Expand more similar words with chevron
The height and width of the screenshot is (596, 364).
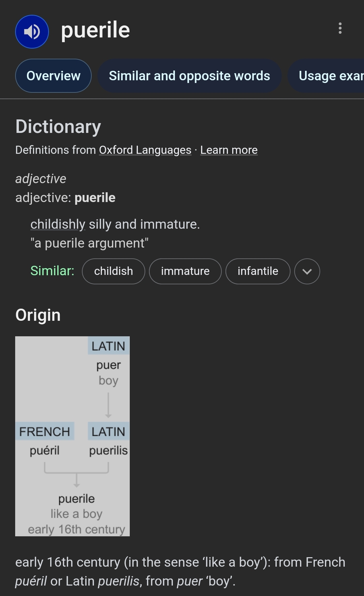pyautogui.click(x=307, y=271)
